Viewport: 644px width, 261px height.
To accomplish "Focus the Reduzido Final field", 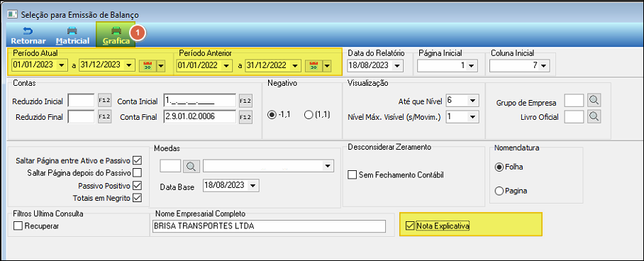I will tap(82, 117).
